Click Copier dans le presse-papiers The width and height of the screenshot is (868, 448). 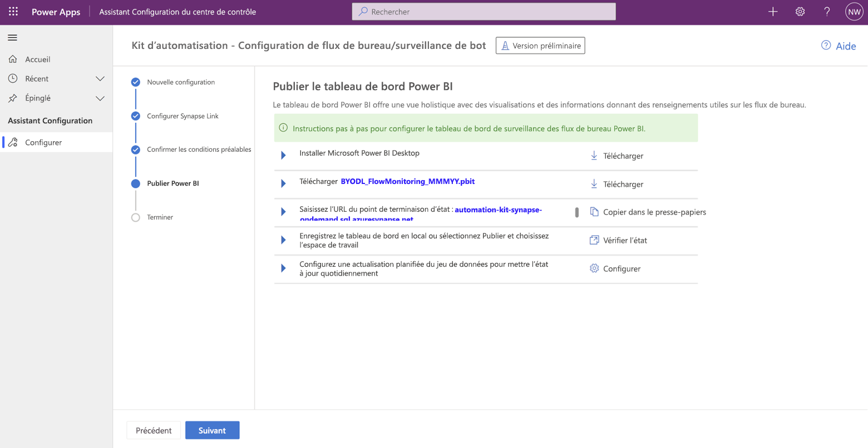[654, 212]
